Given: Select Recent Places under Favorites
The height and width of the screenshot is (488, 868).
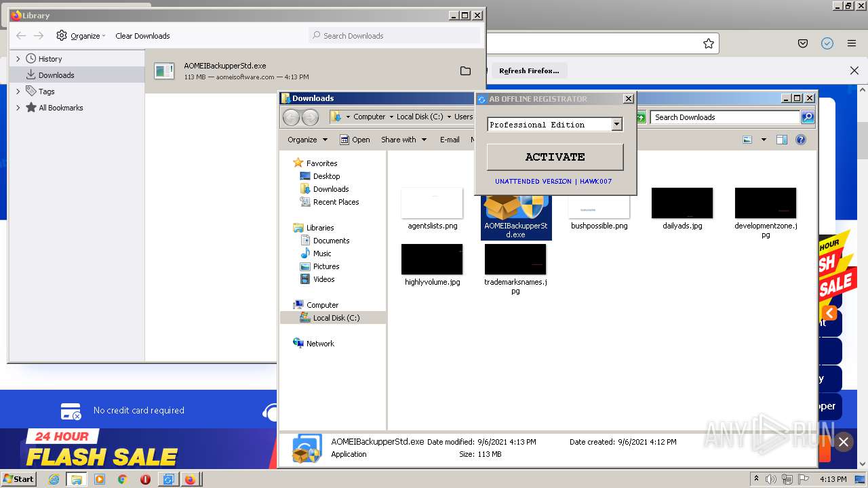Looking at the screenshot, I should click(336, 202).
